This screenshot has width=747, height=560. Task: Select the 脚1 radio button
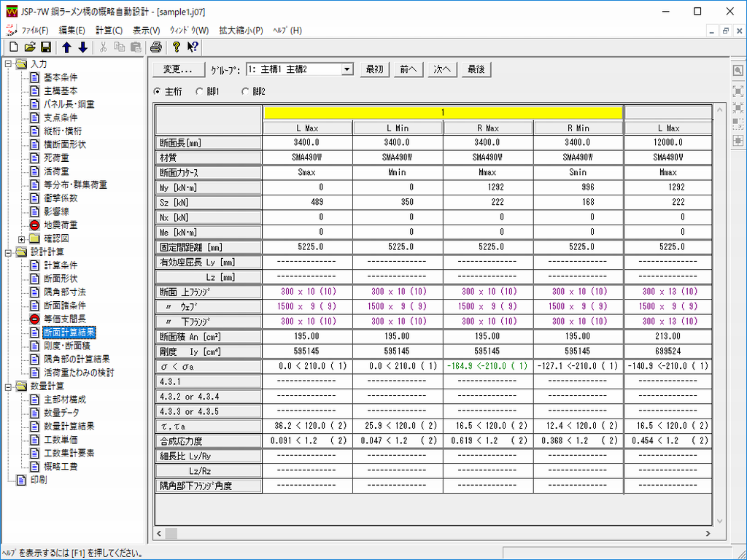coord(200,92)
